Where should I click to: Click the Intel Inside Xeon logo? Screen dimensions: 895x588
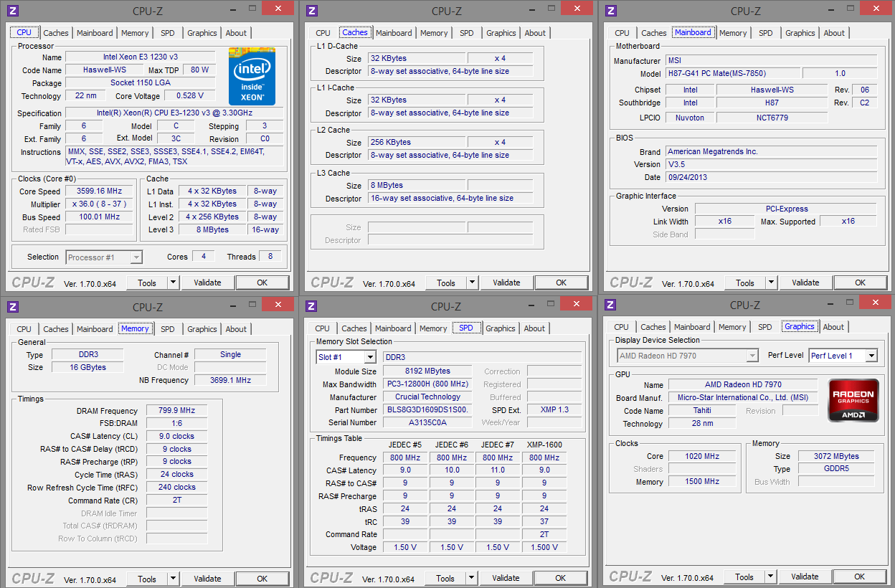point(252,76)
